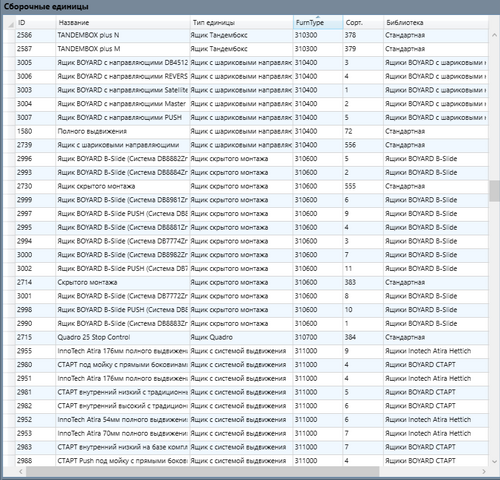Select row TANDEMBOX plus N
500x480 pixels.
point(246,35)
